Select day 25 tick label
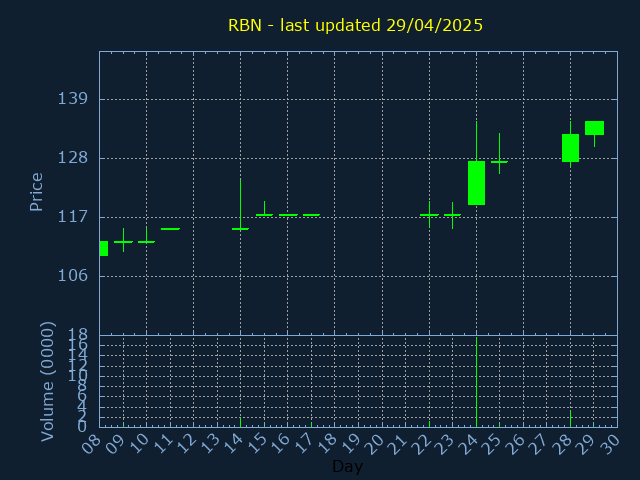Image resolution: width=640 pixels, height=480 pixels. 492,444
